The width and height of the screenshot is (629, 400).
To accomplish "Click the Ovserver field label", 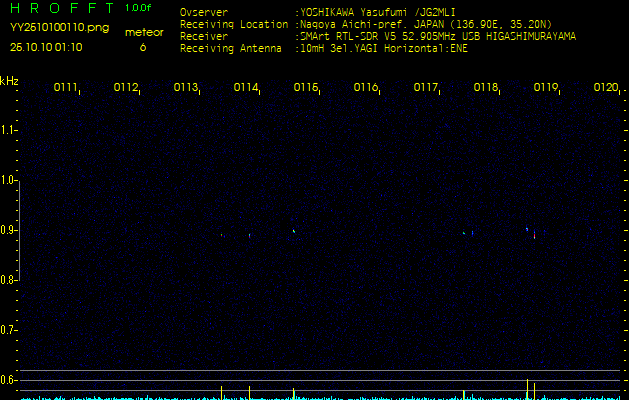I will [204, 12].
